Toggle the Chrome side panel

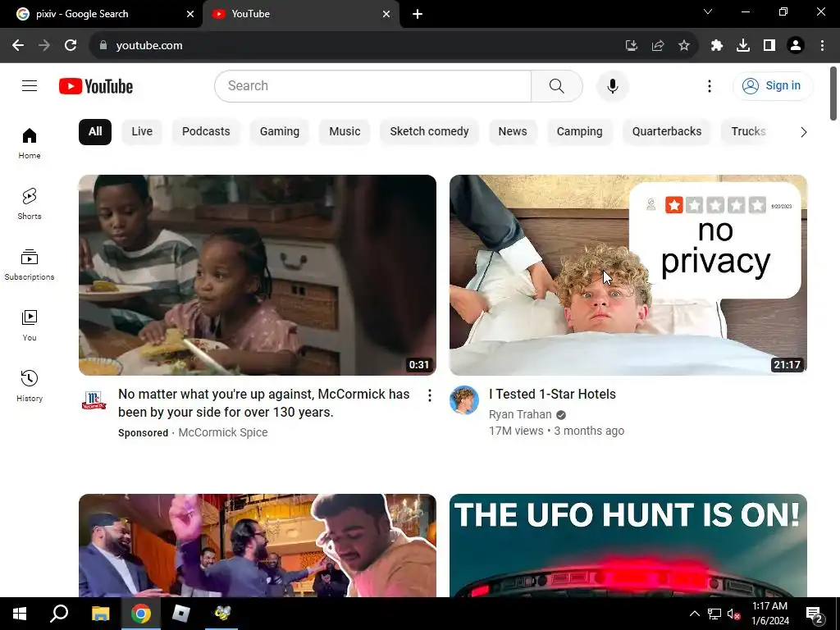pyautogui.click(x=769, y=46)
